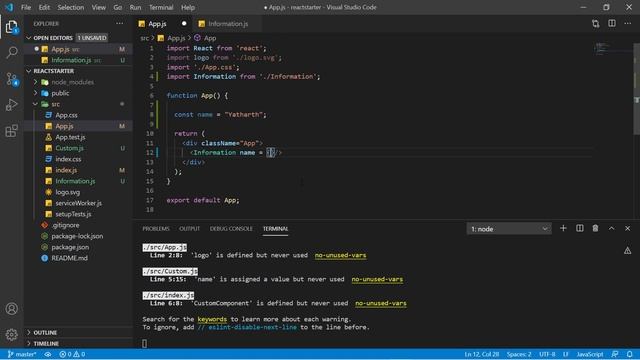
Task: Open the Search view in activity bar
Action: coord(12,52)
